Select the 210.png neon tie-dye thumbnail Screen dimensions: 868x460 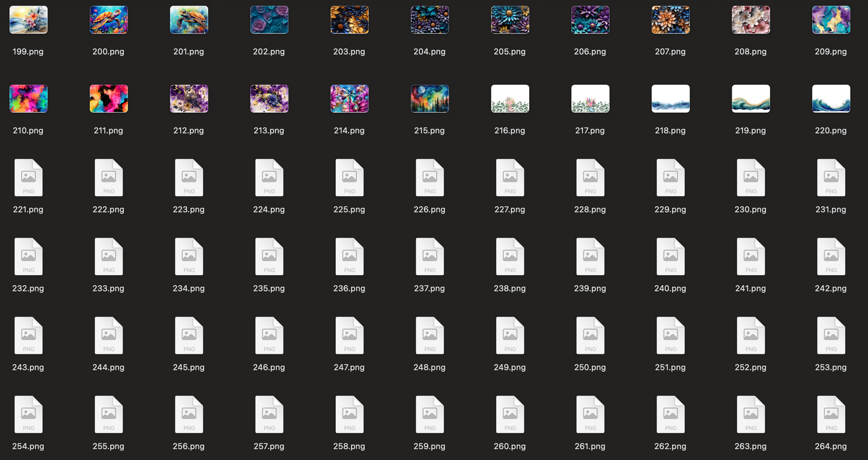[28, 98]
